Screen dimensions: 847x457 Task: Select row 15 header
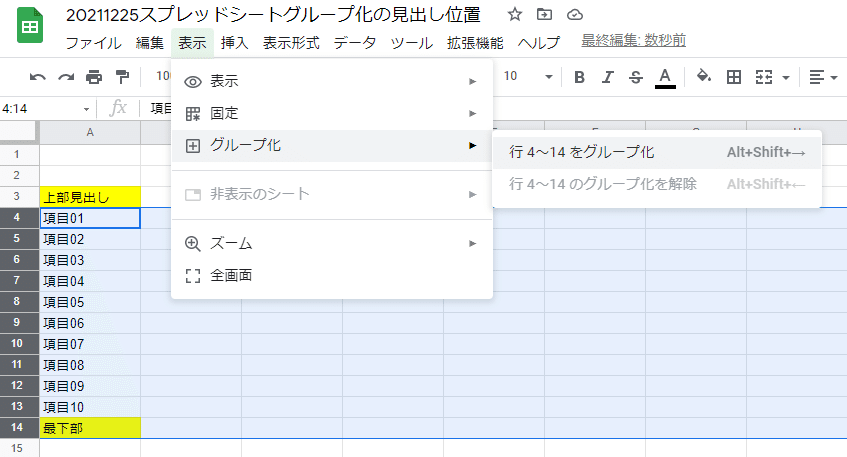point(18,448)
